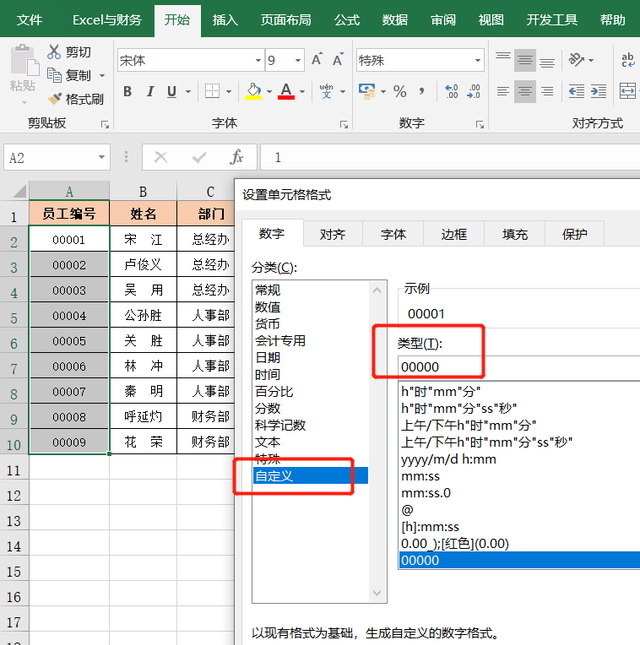Switch to dialog tab 边框

[454, 234]
